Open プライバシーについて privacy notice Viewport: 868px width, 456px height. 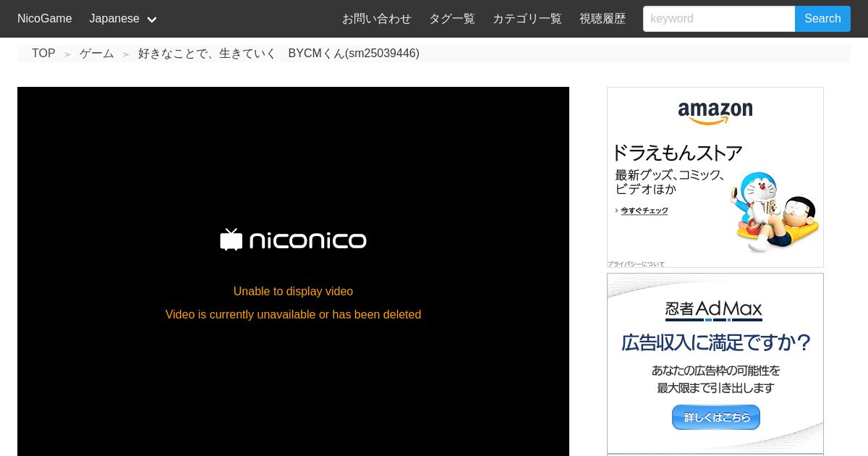(636, 264)
